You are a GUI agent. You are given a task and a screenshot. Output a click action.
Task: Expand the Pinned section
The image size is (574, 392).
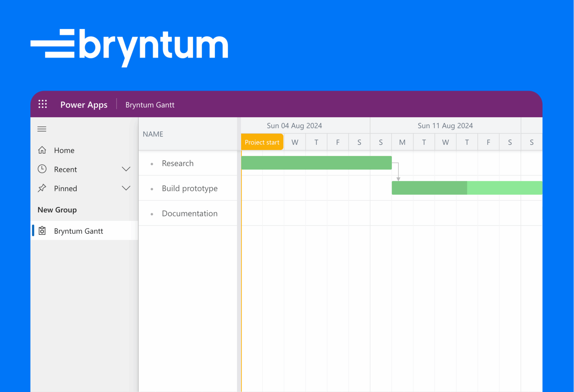tap(126, 188)
